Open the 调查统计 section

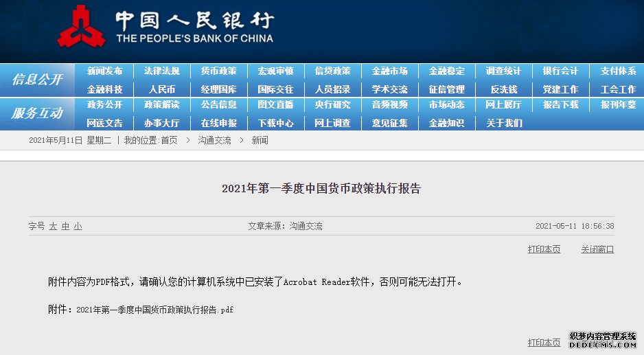(503, 71)
